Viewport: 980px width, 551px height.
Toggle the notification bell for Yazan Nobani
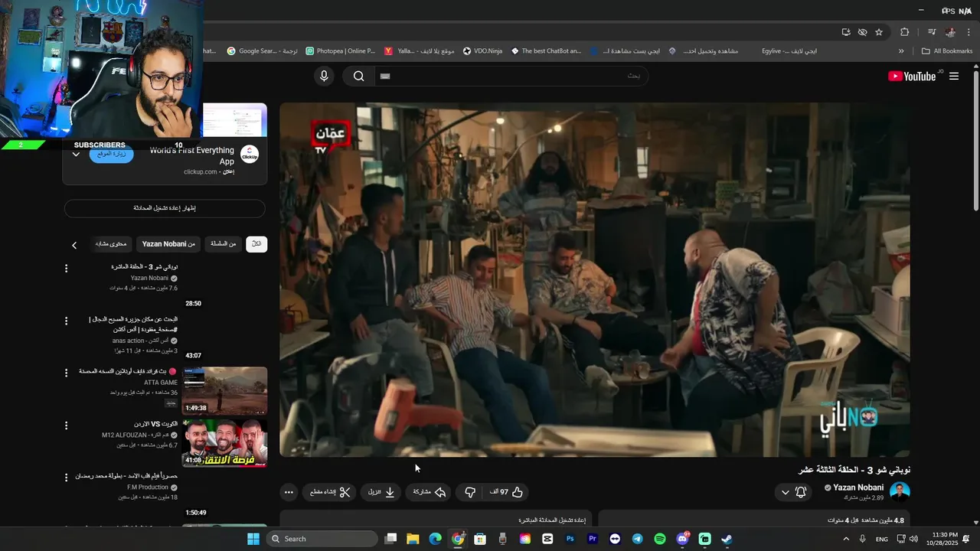point(801,492)
